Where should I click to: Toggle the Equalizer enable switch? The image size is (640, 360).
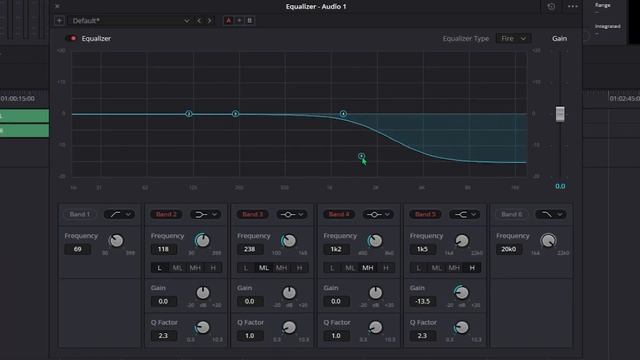click(x=72, y=38)
